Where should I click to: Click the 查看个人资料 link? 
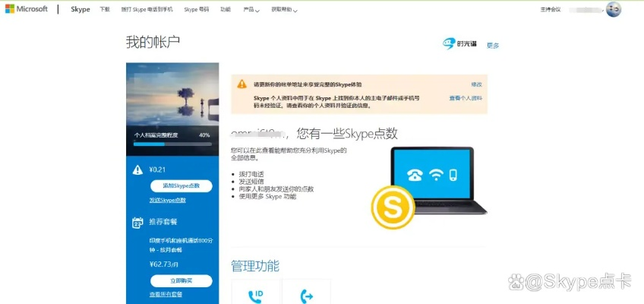point(466,98)
